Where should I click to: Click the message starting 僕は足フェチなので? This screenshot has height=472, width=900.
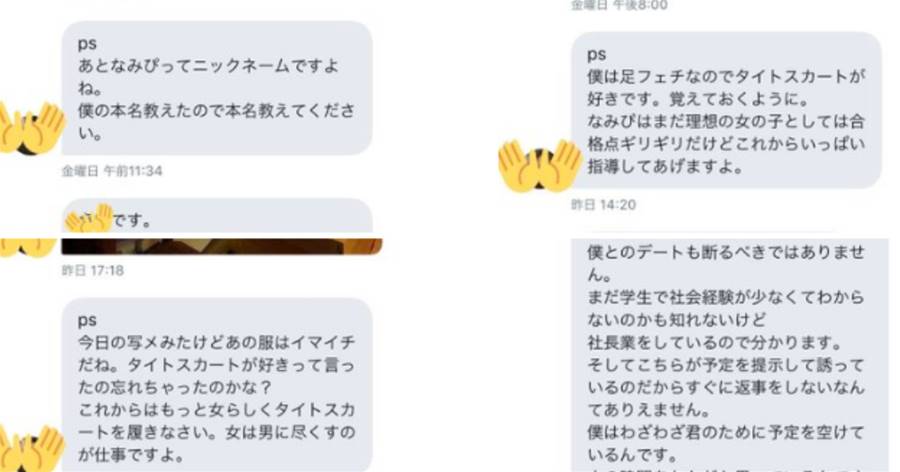coord(726,110)
